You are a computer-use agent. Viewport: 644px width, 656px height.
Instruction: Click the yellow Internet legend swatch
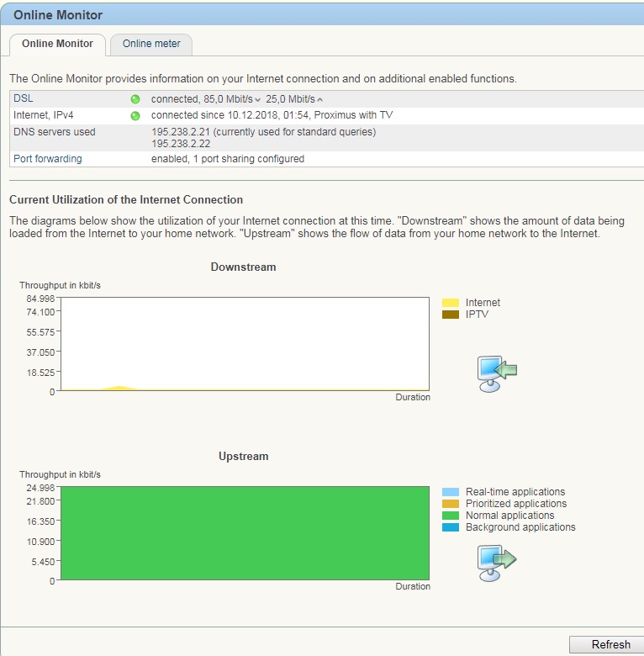451,303
